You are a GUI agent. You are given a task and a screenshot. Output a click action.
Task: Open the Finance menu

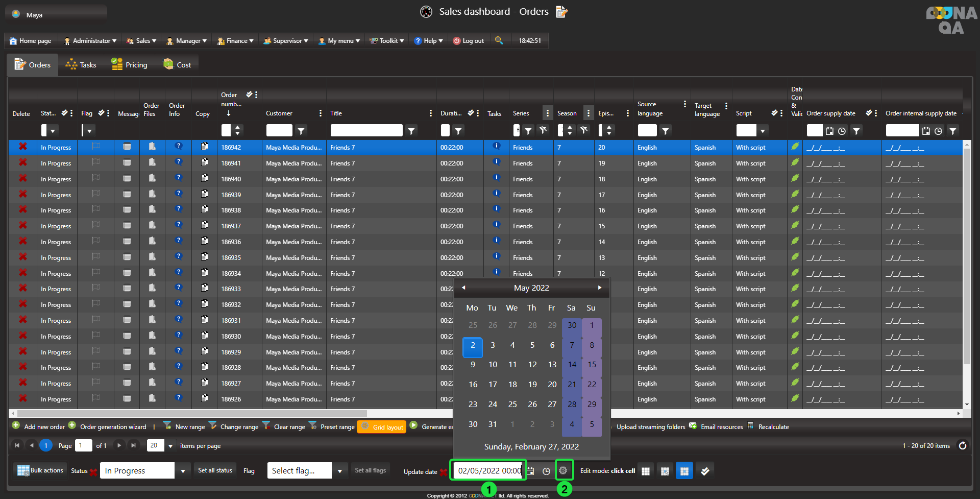coord(235,41)
